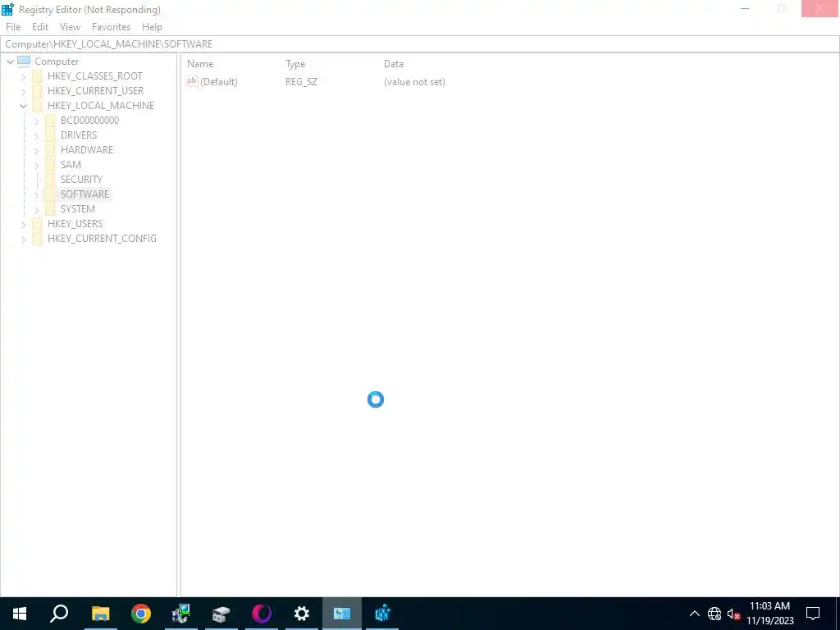This screenshot has height=630, width=840.
Task: Expand the HARDWARE chevron
Action: pyautogui.click(x=36, y=151)
